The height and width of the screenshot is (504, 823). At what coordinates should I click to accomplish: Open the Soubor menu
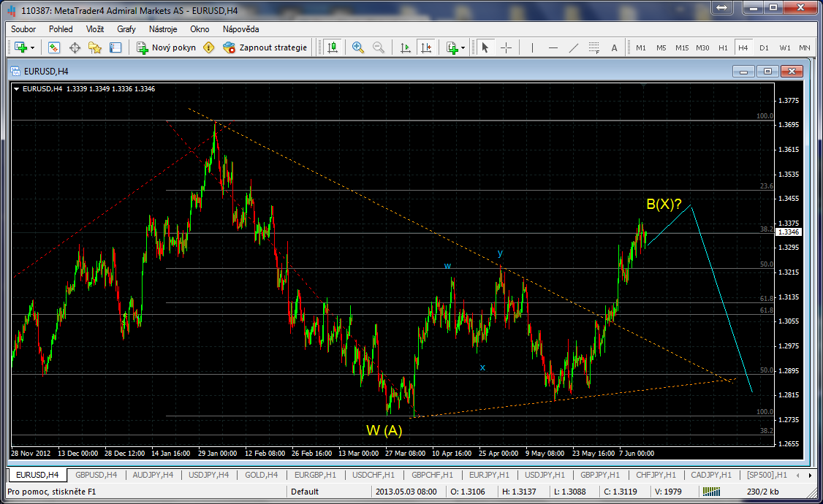[x=23, y=29]
